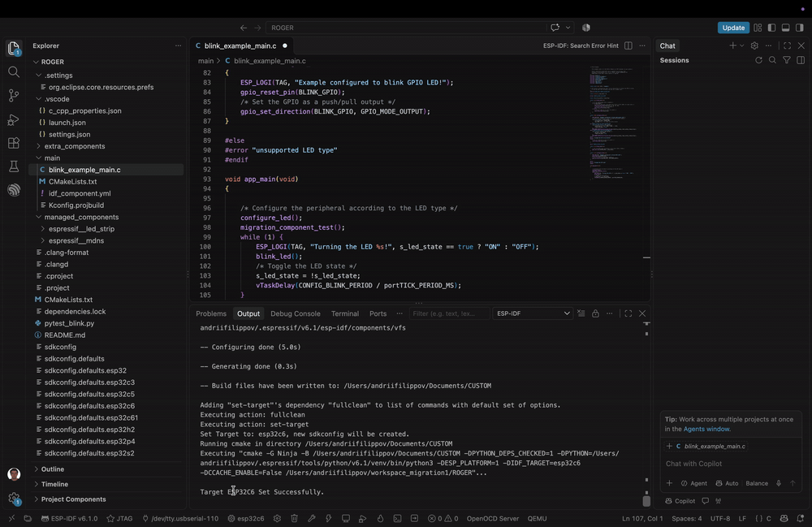Open the Agents window link
This screenshot has height=527, width=812.
pos(706,430)
